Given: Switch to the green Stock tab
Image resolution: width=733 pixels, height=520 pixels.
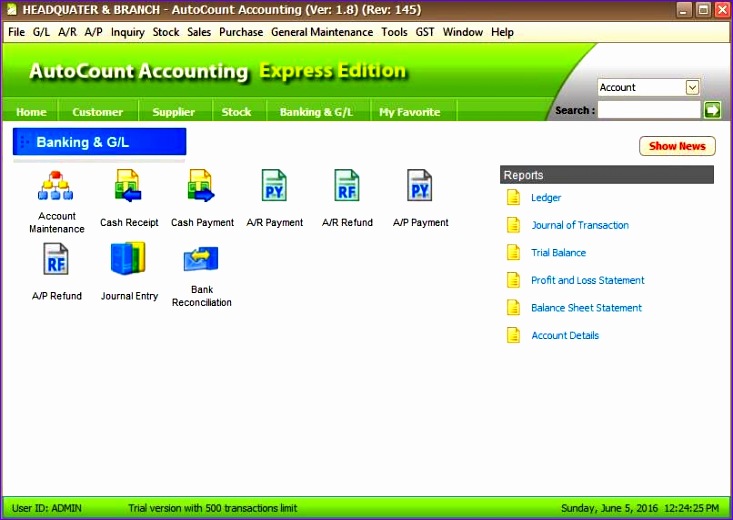Looking at the screenshot, I should coord(237,112).
